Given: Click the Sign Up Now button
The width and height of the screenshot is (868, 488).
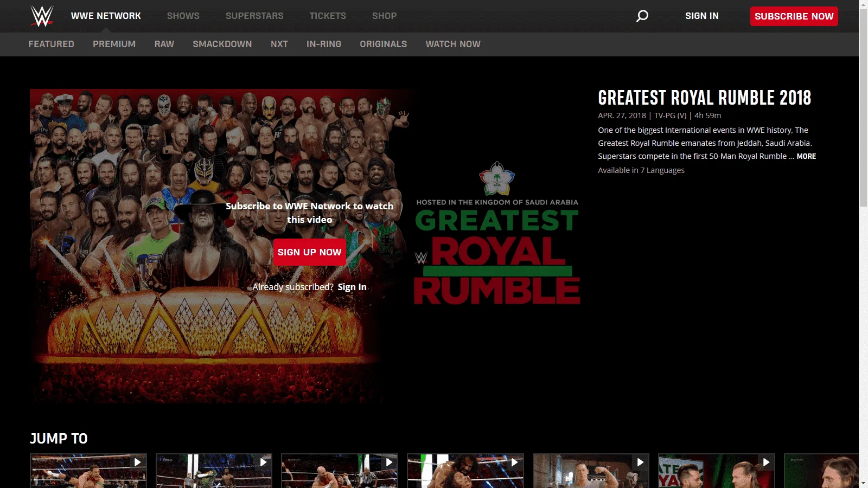Looking at the screenshot, I should tap(309, 252).
